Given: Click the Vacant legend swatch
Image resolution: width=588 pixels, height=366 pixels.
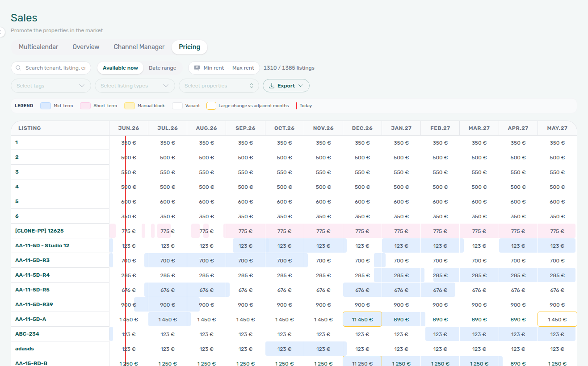Looking at the screenshot, I should pyautogui.click(x=177, y=106).
